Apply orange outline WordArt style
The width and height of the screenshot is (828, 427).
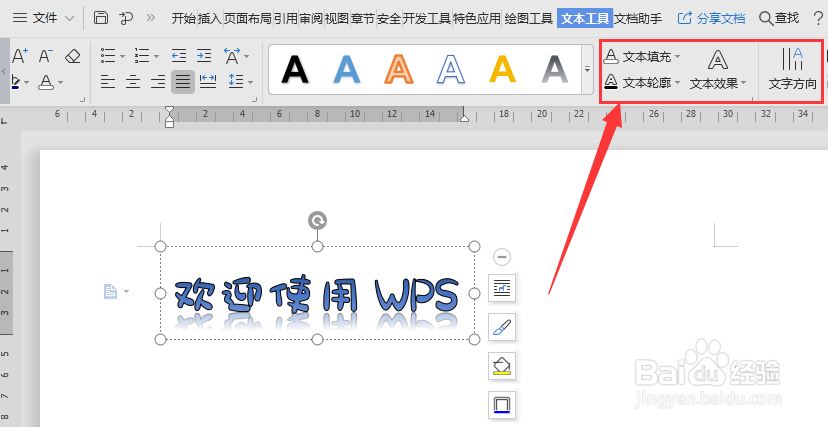click(399, 70)
